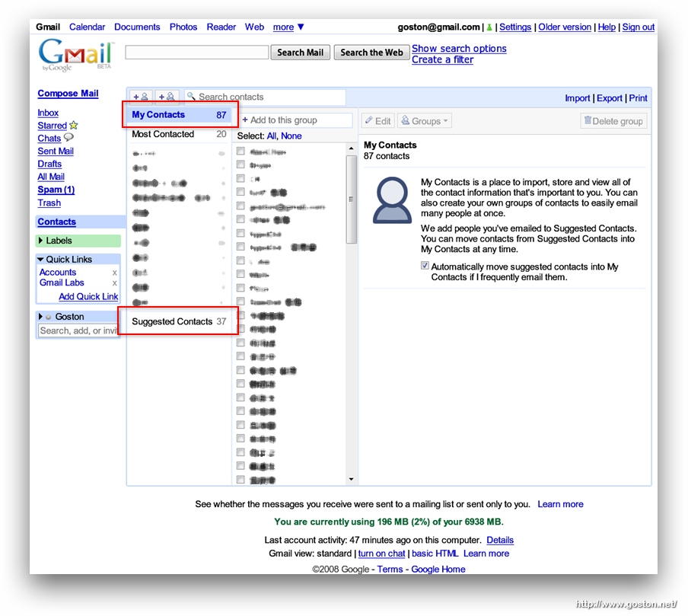Click the Delete group trash button
This screenshot has height=616, width=688.
click(x=613, y=121)
